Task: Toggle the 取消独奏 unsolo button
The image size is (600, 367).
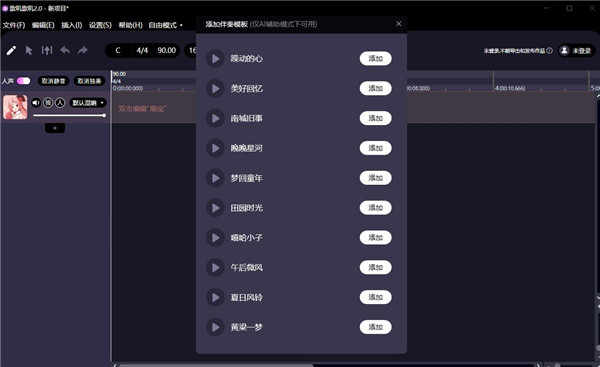Action: click(x=89, y=81)
